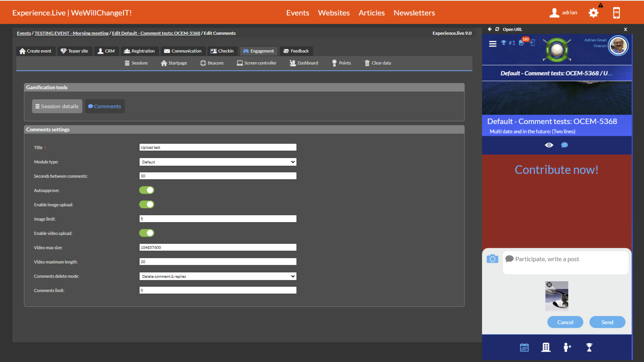Viewport: 644px width, 362px height.
Task: Click the refresh icon beside Open URL
Action: tap(497, 29)
